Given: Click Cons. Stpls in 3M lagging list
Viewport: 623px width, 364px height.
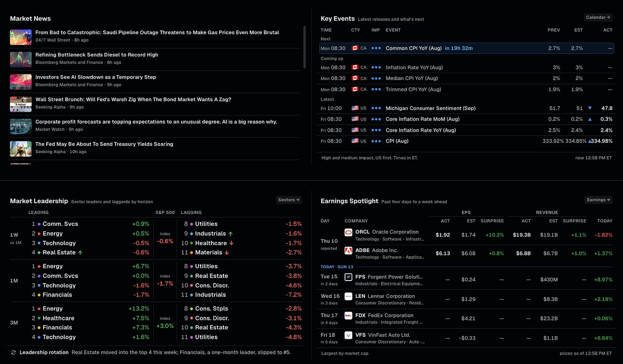Looking at the screenshot, I should (211, 309).
